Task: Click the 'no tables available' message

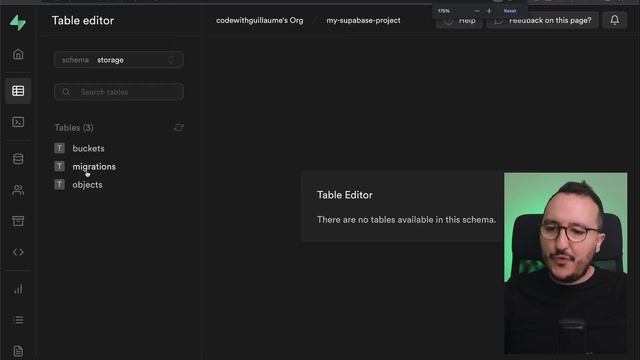Action: point(407,220)
